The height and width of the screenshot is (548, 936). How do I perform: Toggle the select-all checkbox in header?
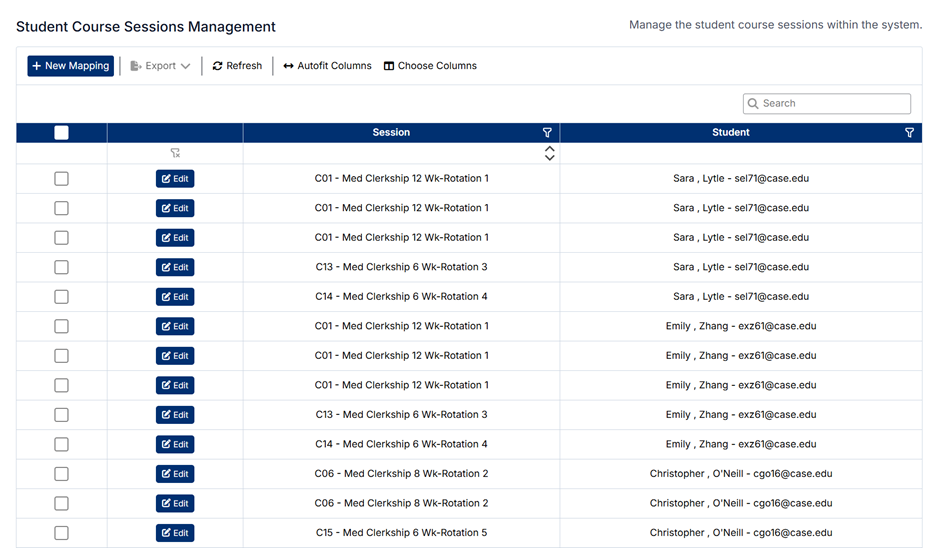coord(61,132)
